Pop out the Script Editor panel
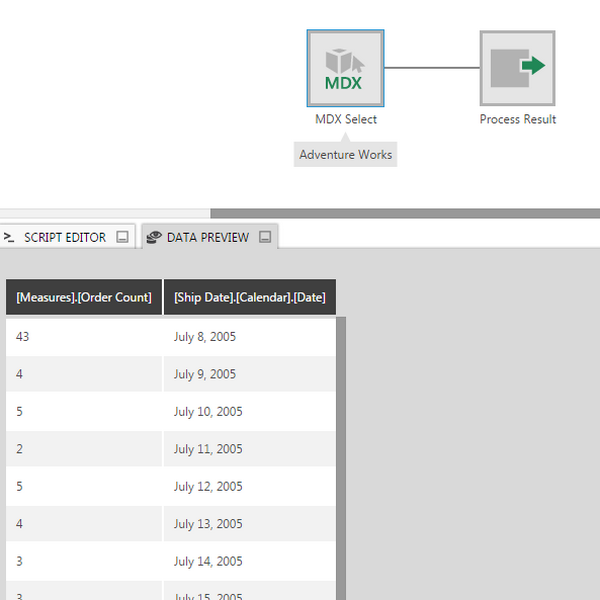600x600 pixels. (122, 238)
